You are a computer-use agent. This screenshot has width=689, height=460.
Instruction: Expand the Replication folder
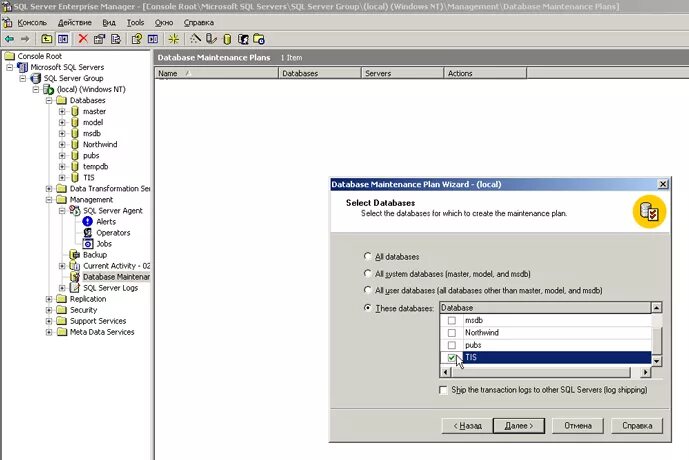point(49,299)
